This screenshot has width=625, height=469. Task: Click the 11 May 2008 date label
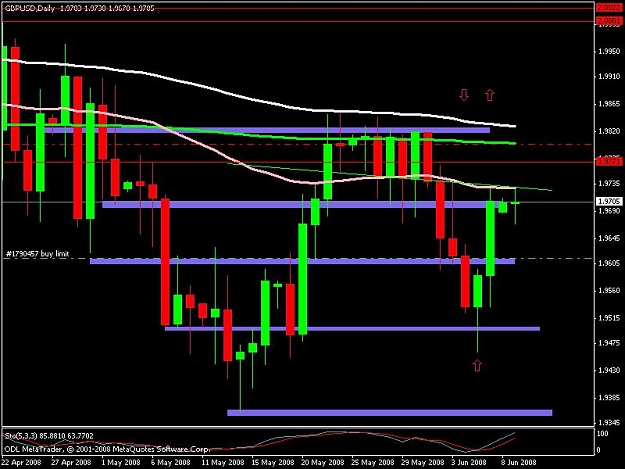(x=223, y=462)
